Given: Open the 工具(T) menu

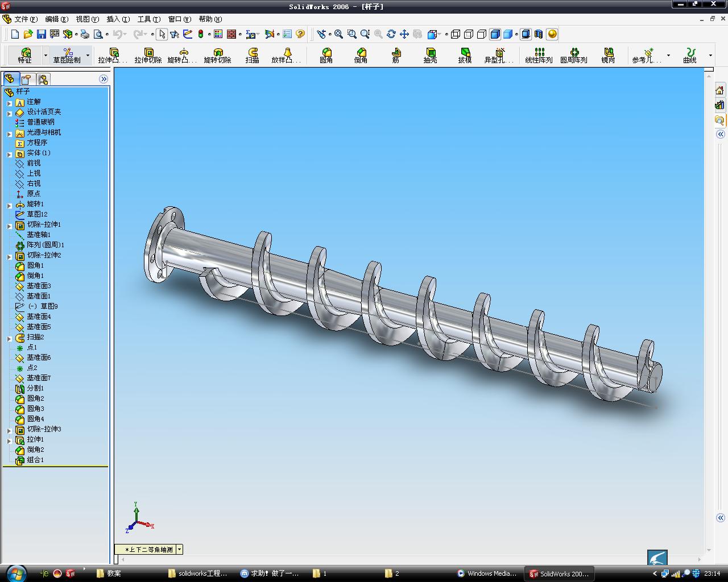Looking at the screenshot, I should click(x=148, y=19).
